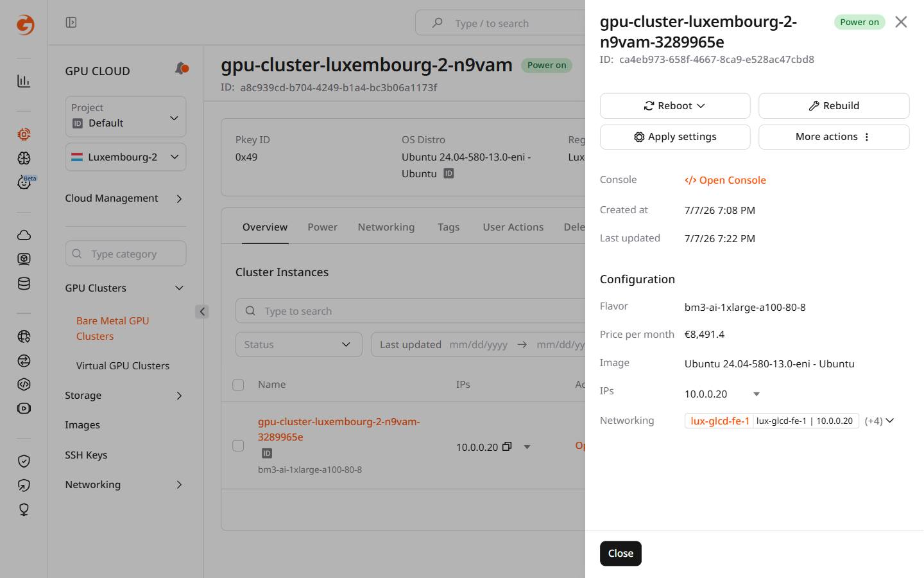Open Bare Metal GPU Clusters menu item
Image resolution: width=924 pixels, height=578 pixels.
click(x=113, y=328)
